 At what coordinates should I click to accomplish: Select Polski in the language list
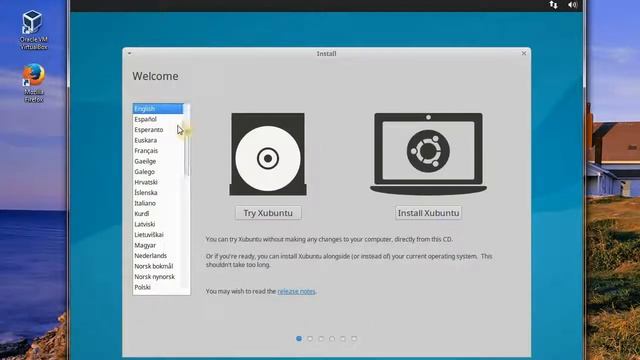click(158, 287)
